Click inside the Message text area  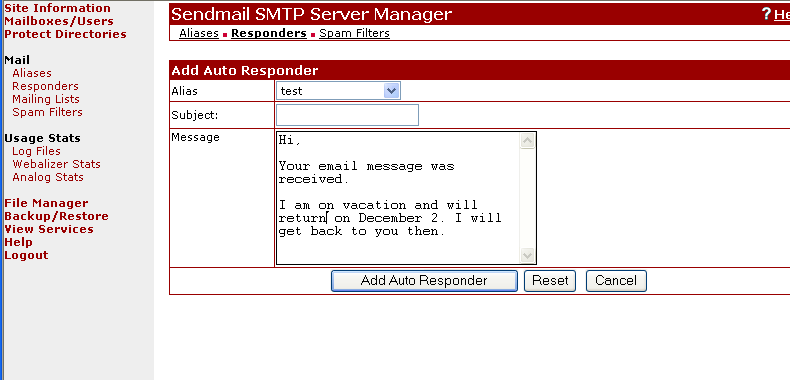tap(398, 198)
